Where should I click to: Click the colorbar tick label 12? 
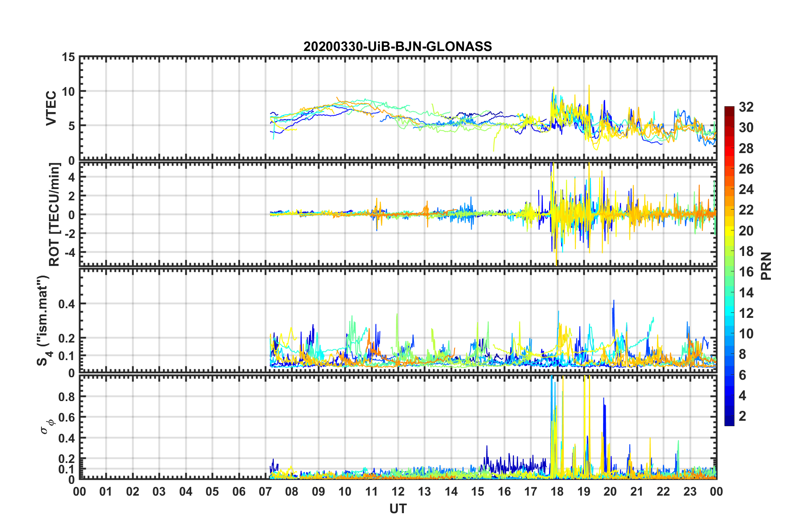[746, 313]
